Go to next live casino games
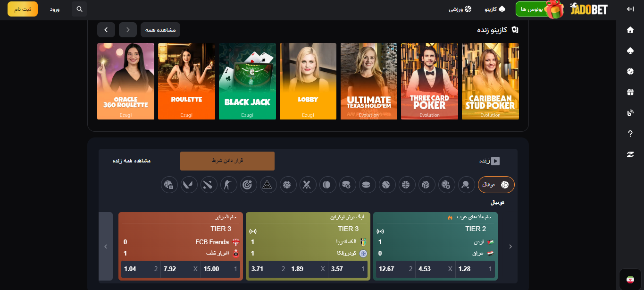This screenshot has width=644, height=290. (x=106, y=30)
